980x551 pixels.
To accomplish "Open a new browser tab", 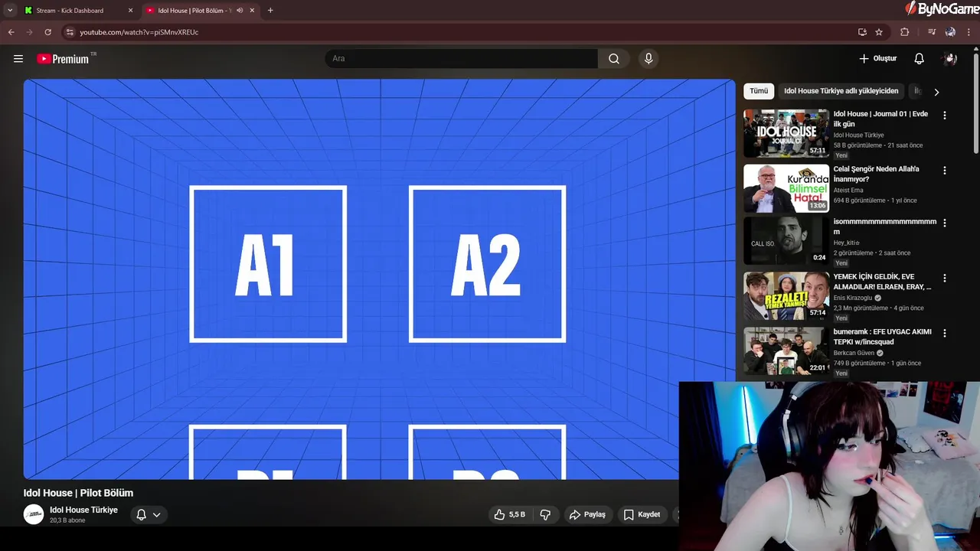I will (x=270, y=11).
